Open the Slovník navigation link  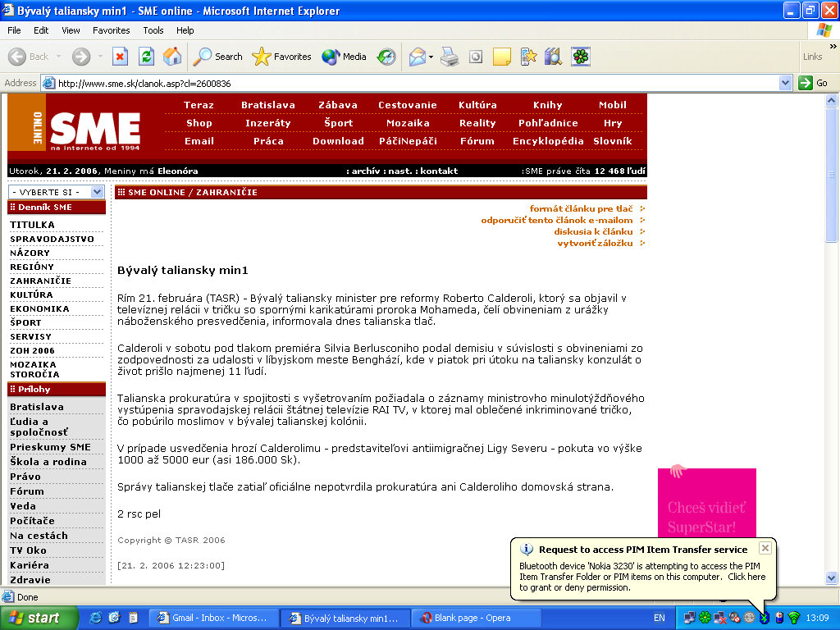click(612, 141)
